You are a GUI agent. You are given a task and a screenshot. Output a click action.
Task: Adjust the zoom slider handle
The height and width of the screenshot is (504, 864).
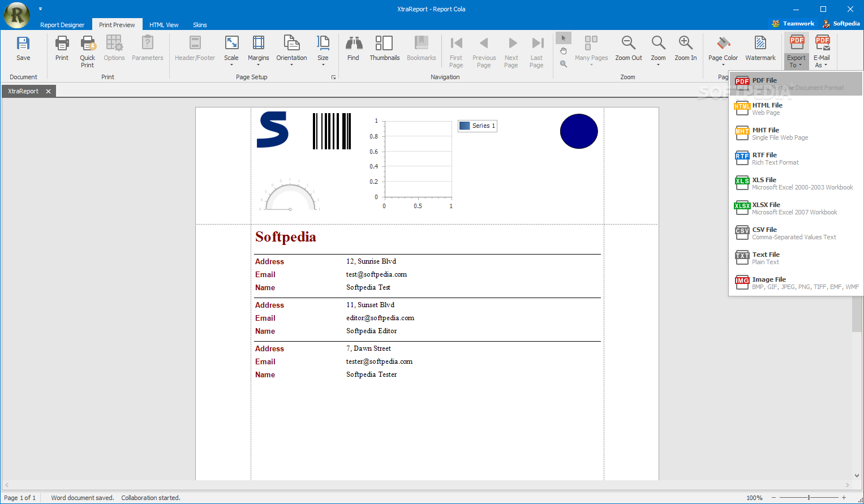point(809,498)
